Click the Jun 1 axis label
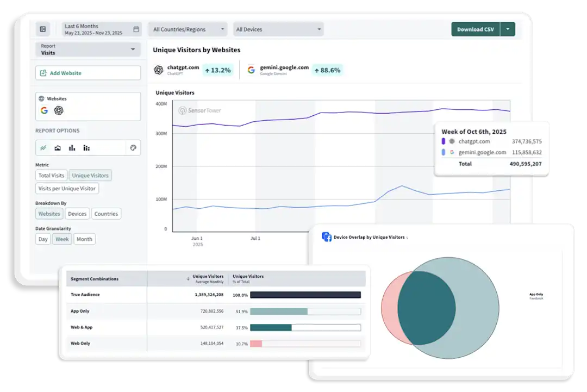The image size is (587, 392). (197, 238)
